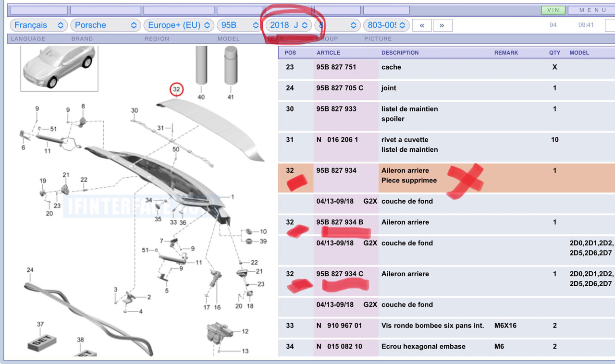Click description 'rivet a cuvette'
The height and width of the screenshot is (364, 615).
click(x=405, y=140)
